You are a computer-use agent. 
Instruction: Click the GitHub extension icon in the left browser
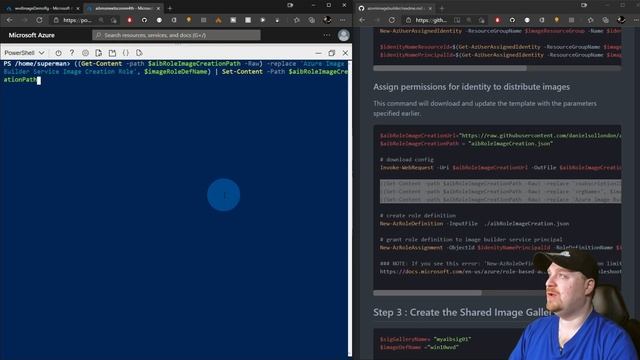pyautogui.click(x=144, y=20)
